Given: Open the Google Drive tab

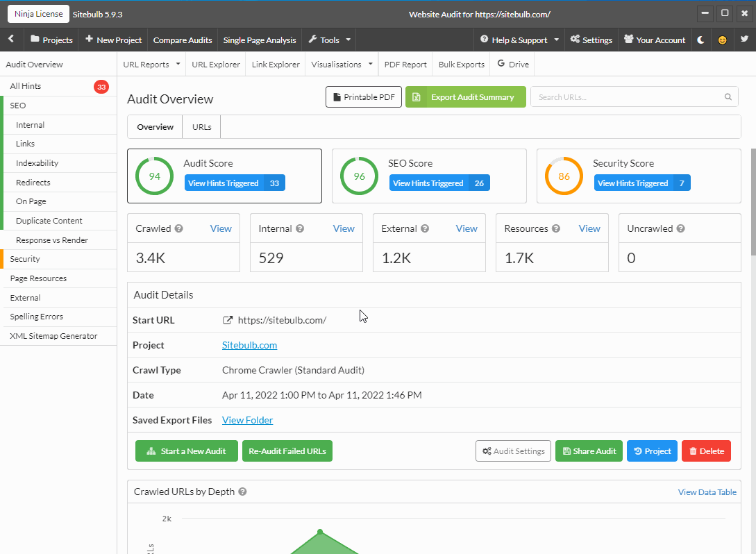Looking at the screenshot, I should [513, 64].
